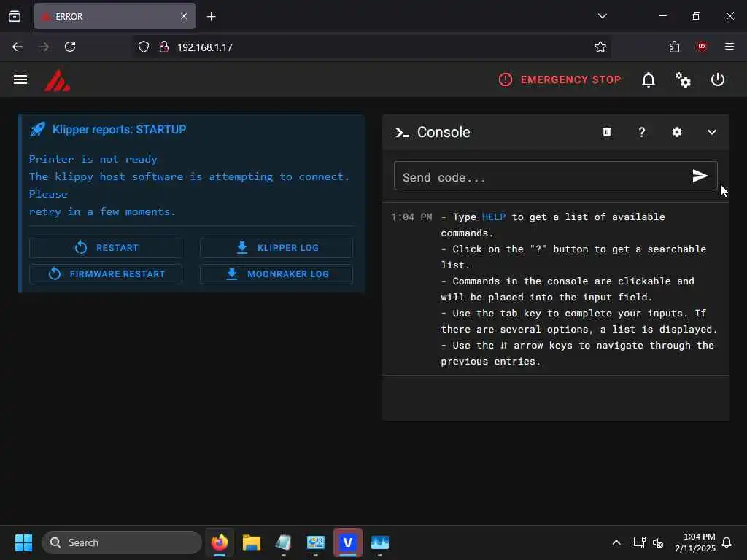Open the Mainsail hamburger navigation menu
This screenshot has height=560, width=747.
coord(20,79)
